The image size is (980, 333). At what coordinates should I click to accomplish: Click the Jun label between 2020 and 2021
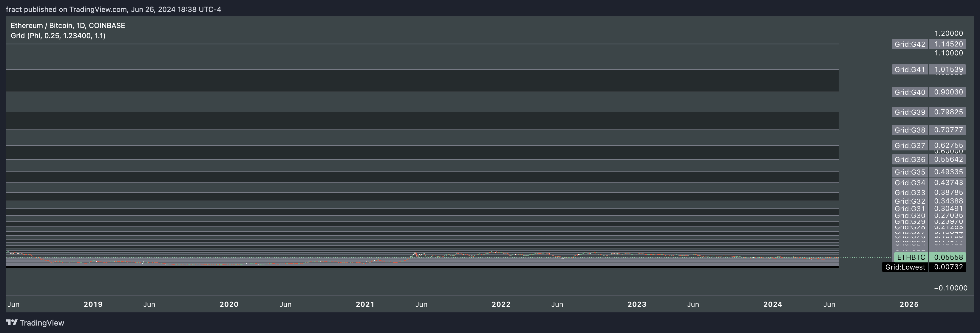(285, 304)
